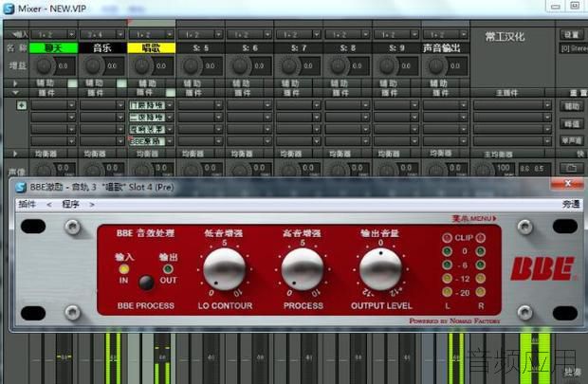Open the first plugin slot dropdown of 唱歌
The height and width of the screenshot is (384, 588).
click(x=170, y=105)
